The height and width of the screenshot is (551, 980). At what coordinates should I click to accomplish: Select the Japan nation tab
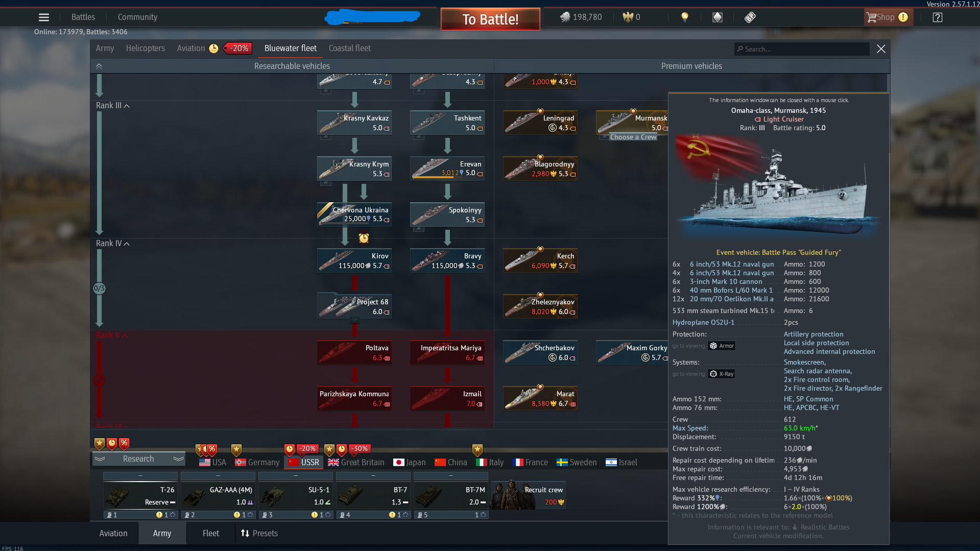[x=410, y=463]
